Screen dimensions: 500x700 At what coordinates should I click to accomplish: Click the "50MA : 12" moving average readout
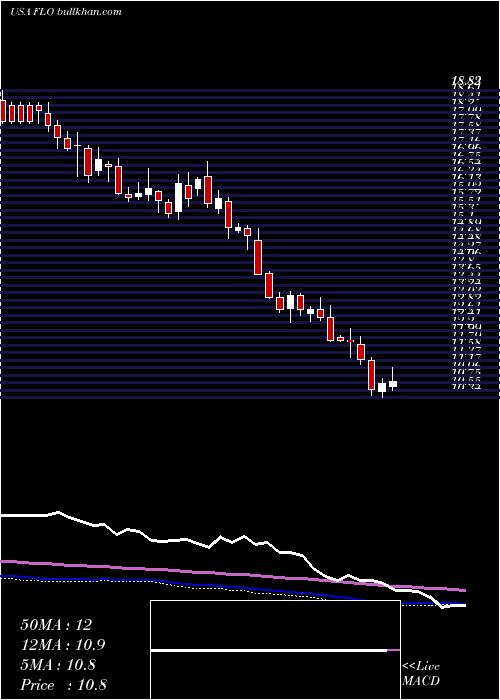tap(56, 625)
